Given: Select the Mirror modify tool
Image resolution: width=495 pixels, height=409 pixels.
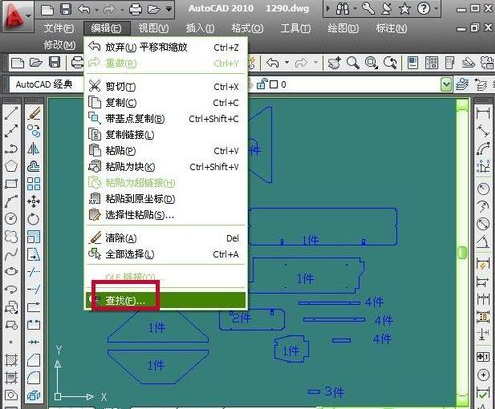Looking at the screenshot, I should (34, 149).
